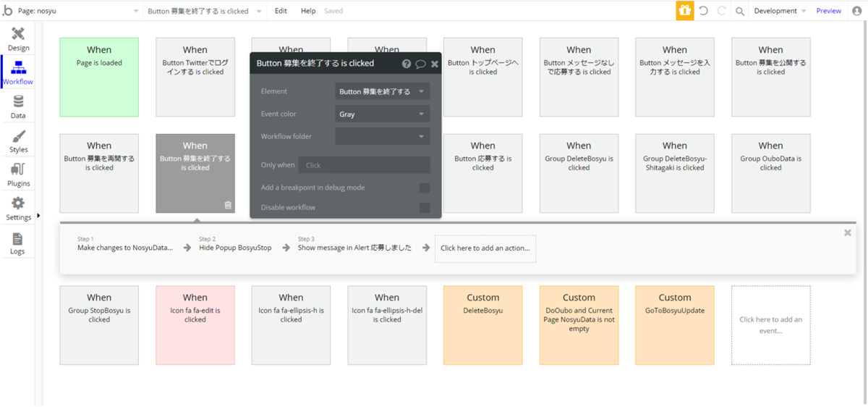Select the 'Button トップページへ is clicked' event

[482, 77]
